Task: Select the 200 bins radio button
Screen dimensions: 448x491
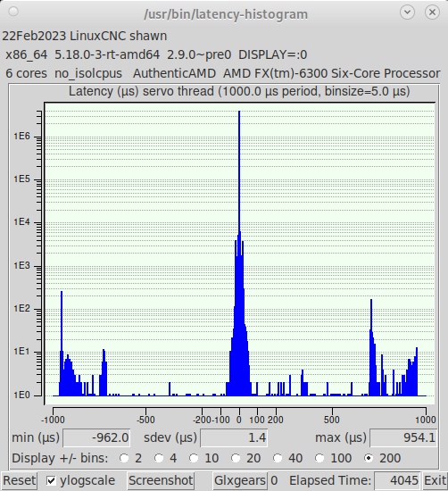Action: (369, 458)
